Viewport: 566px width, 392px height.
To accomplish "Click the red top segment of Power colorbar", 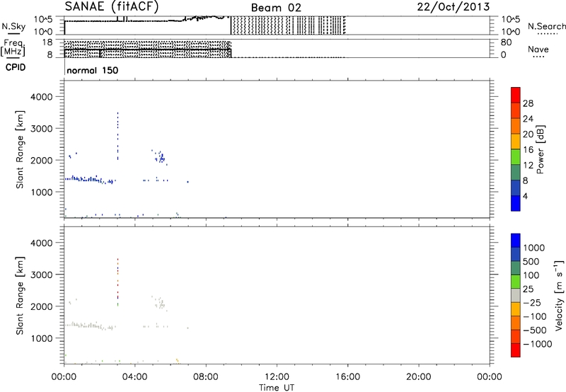I will [x=516, y=95].
